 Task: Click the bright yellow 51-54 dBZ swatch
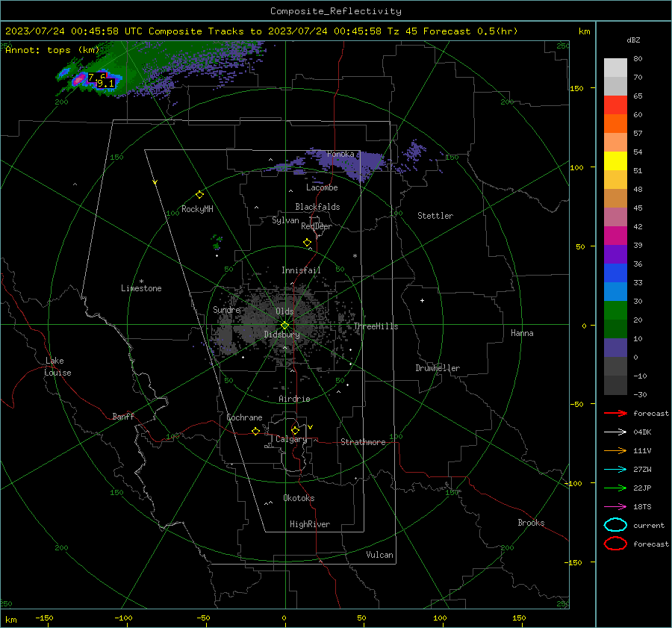[x=615, y=161]
